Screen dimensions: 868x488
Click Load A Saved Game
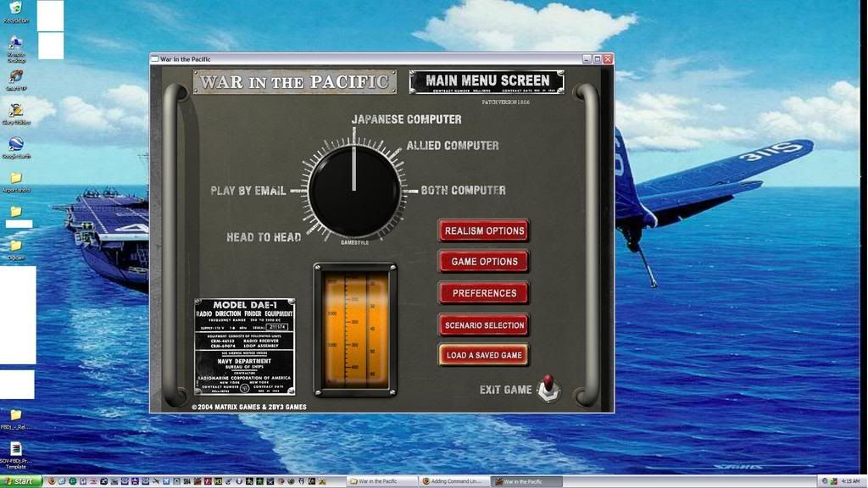point(484,355)
